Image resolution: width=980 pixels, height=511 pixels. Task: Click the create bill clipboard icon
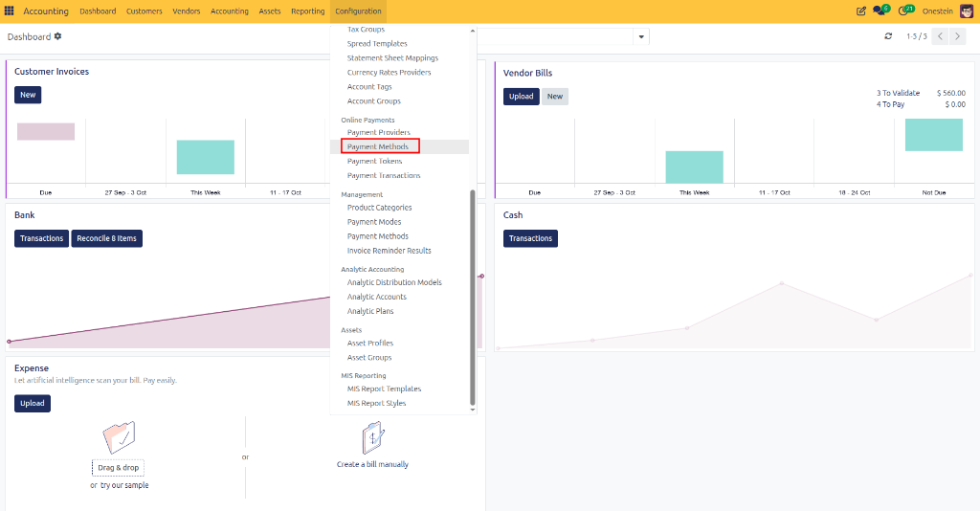click(x=373, y=438)
